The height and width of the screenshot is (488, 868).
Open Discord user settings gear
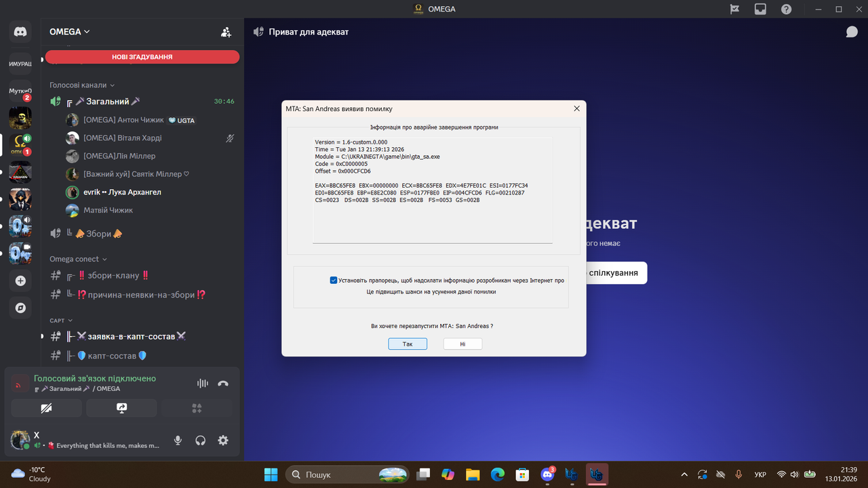coord(223,441)
